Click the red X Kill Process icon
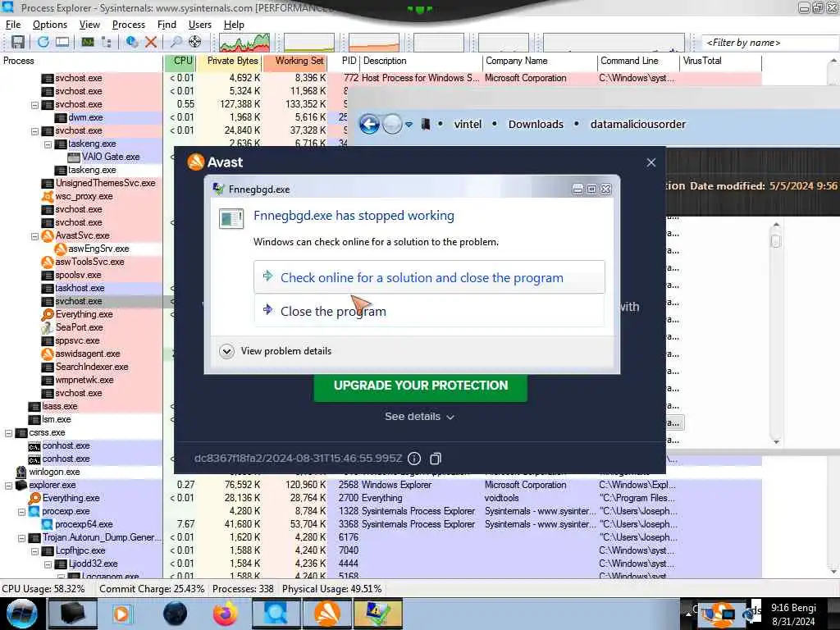 click(x=151, y=42)
